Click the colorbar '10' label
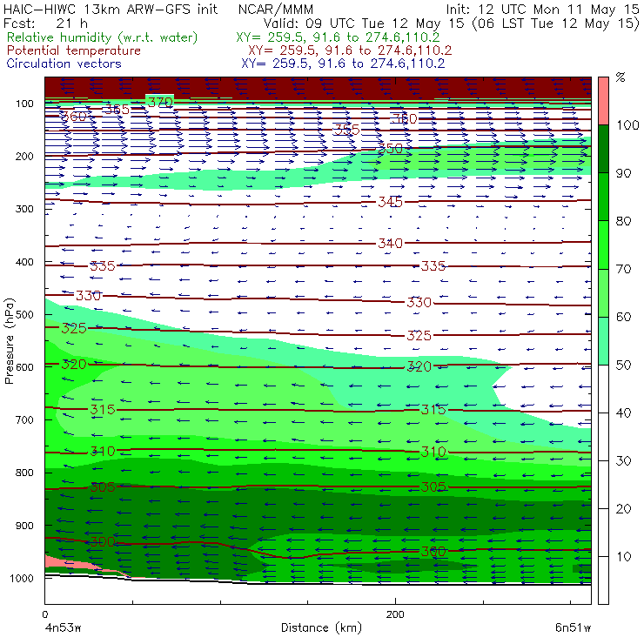 pos(623,556)
